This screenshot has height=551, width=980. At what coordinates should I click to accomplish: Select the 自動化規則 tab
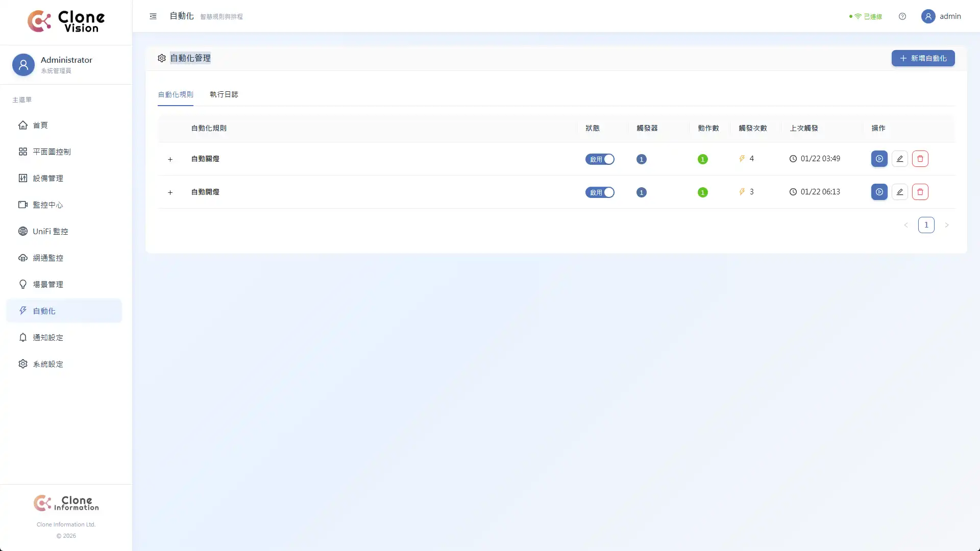pyautogui.click(x=175, y=94)
